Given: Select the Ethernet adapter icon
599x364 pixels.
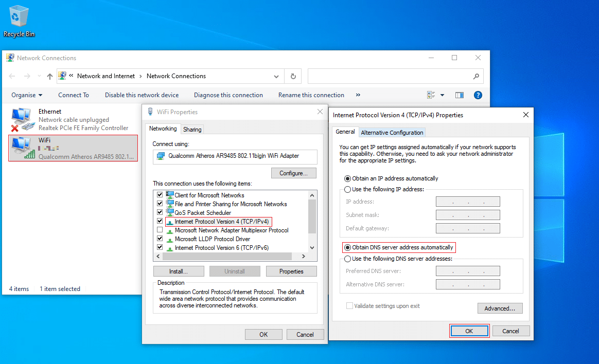Looking at the screenshot, I should (21, 119).
